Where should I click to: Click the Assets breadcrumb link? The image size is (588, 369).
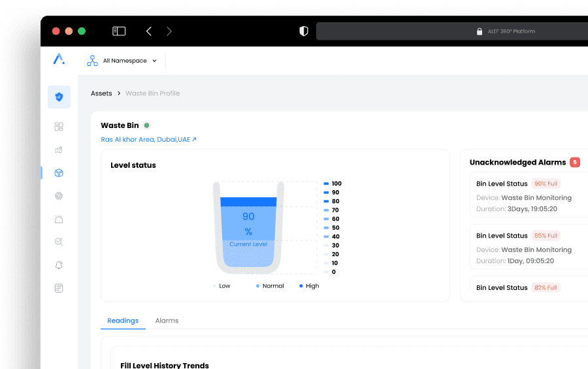[x=101, y=93]
